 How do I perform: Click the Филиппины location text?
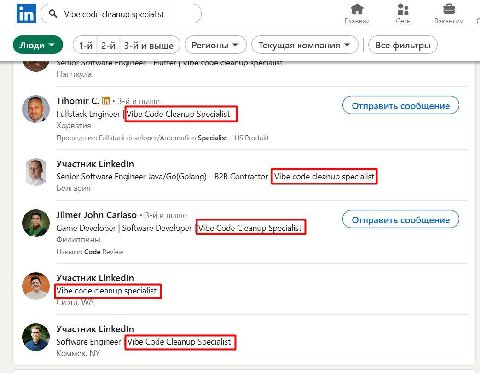(78, 239)
